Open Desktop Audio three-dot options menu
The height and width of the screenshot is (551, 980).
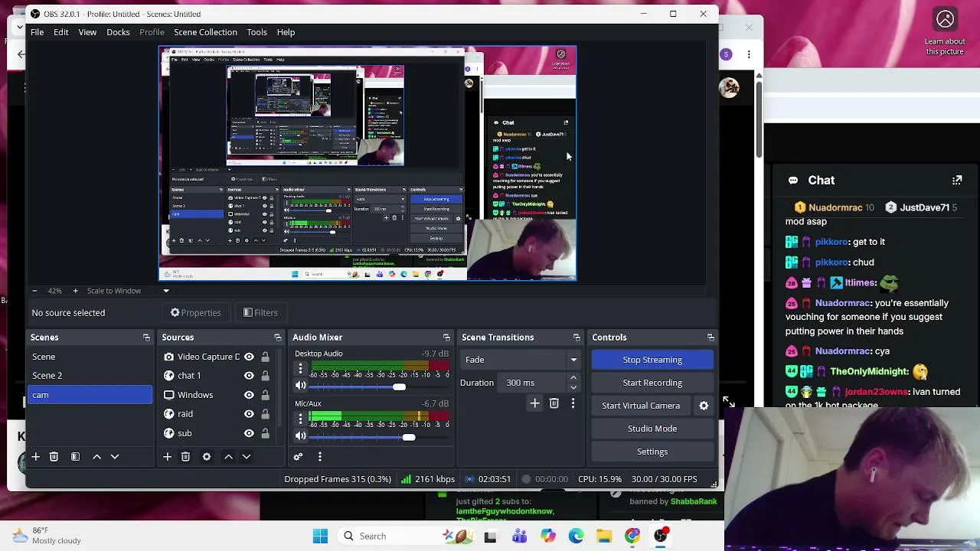300,369
